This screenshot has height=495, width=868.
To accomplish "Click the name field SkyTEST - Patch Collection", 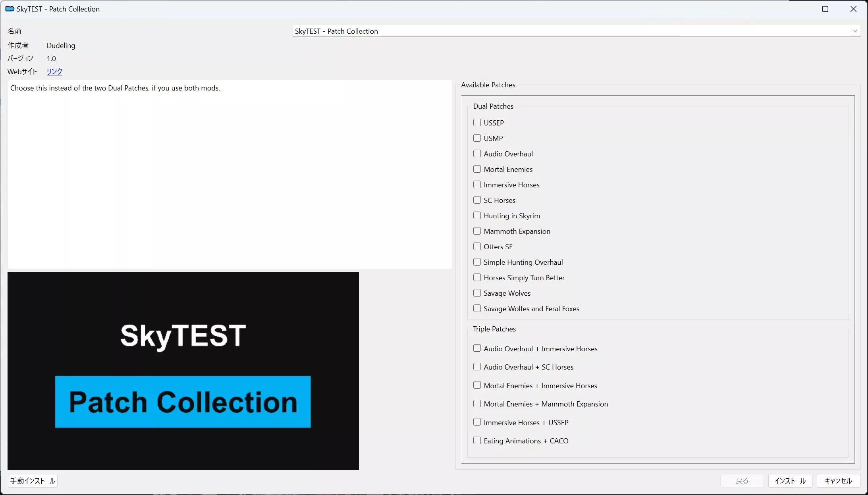I will point(576,31).
